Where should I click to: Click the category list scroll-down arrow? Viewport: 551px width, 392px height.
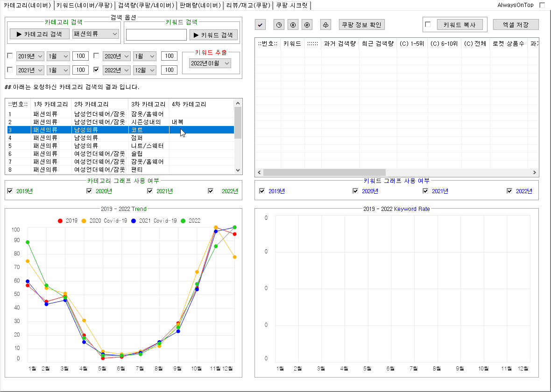coord(238,170)
